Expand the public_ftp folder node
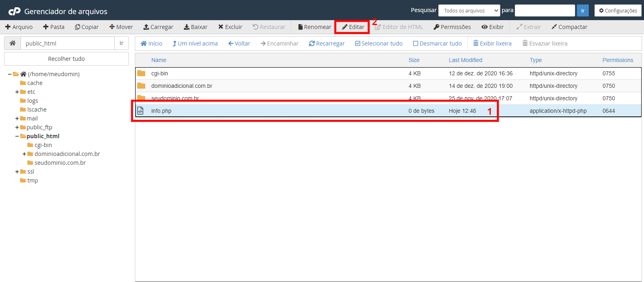Screen dimensions: 644x282 click(x=17, y=127)
